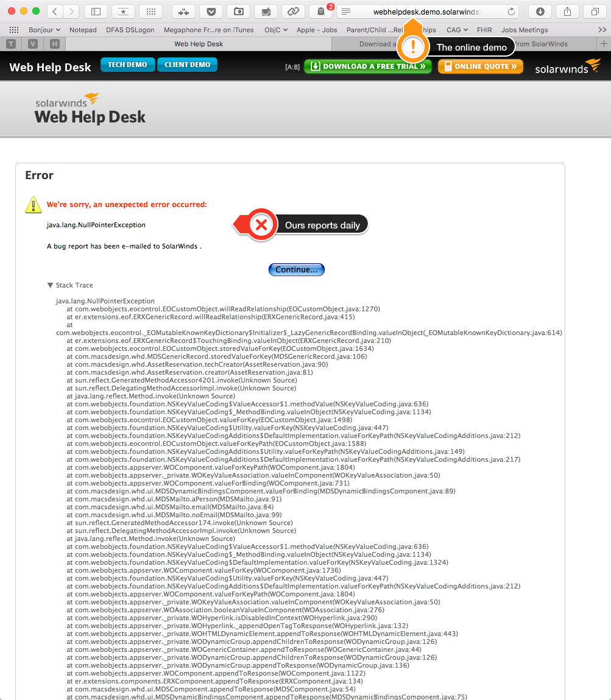The height and width of the screenshot is (700, 611).
Task: Click the ERXComponent.appendToResponse stack trace line
Action: [x=214, y=681]
